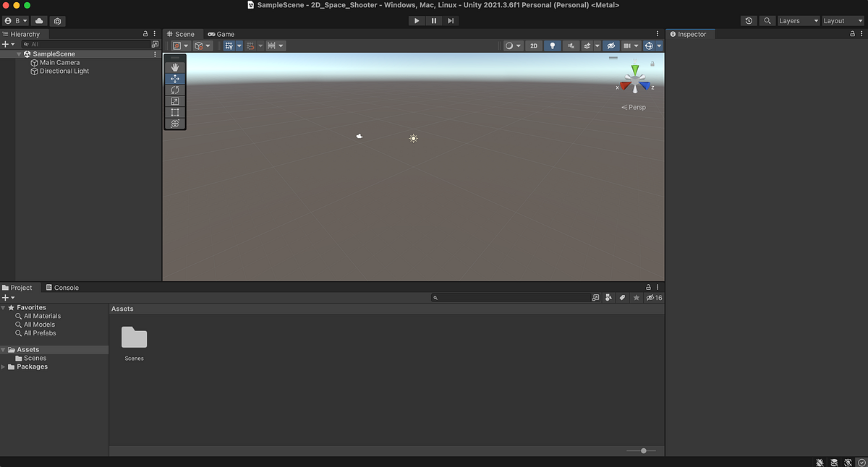Select the Rotate tool
The height and width of the screenshot is (467, 868).
pyautogui.click(x=174, y=90)
